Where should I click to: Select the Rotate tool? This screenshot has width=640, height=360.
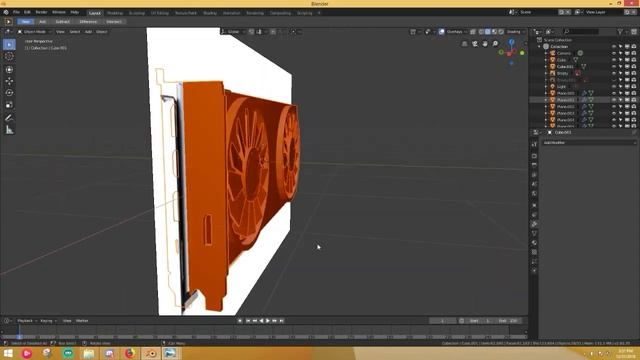point(9,93)
